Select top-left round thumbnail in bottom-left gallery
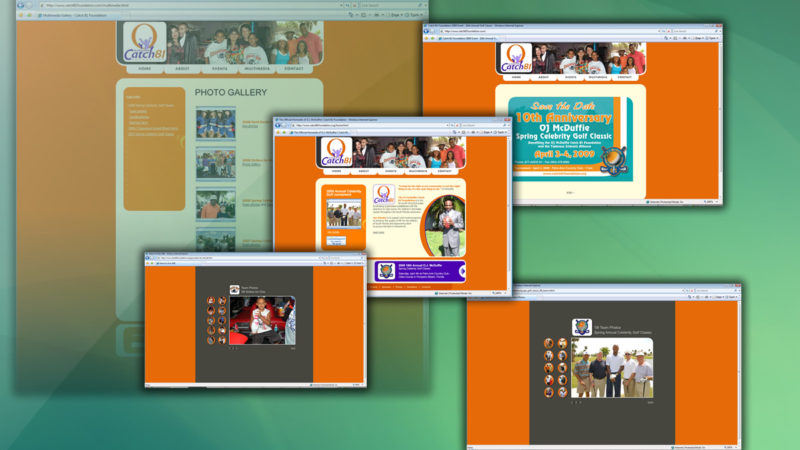The image size is (800, 450). 210,301
